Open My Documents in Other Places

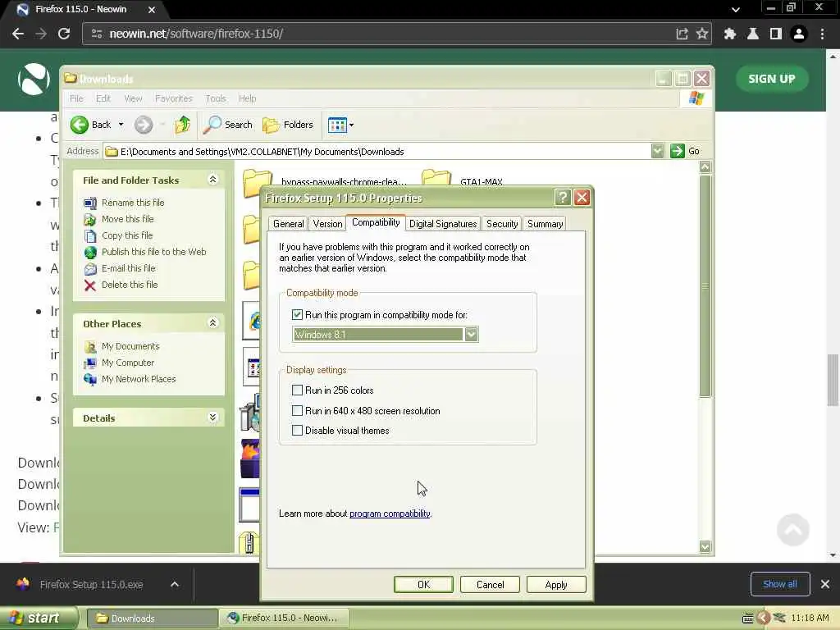tap(130, 347)
